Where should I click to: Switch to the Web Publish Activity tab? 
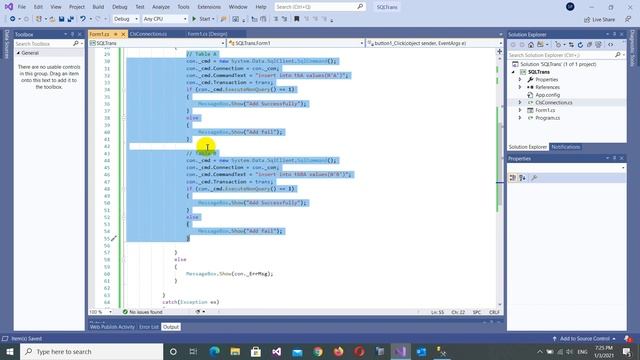112,327
